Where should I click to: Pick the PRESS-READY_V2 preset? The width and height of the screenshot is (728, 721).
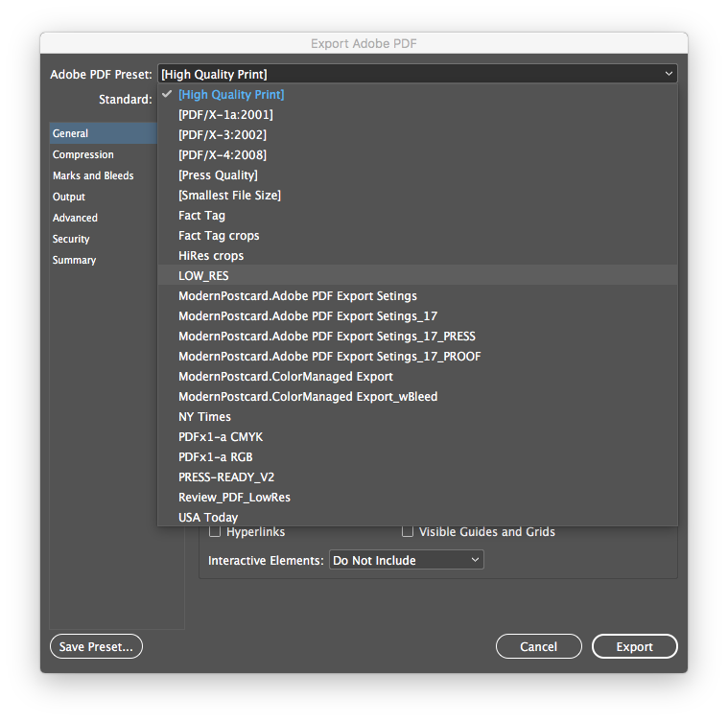pyautogui.click(x=226, y=477)
